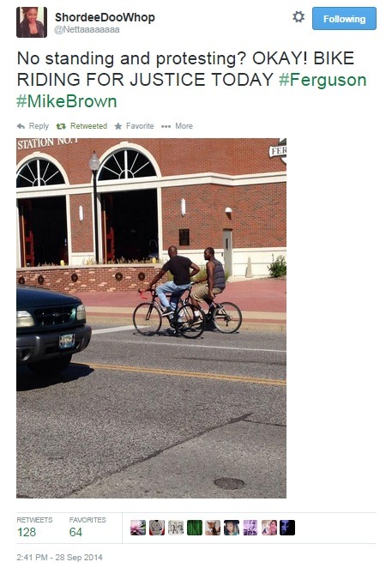Viewport: 392px width, 568px height.
Task: Click the ShordeeDooWhop display name
Action: pos(105,17)
